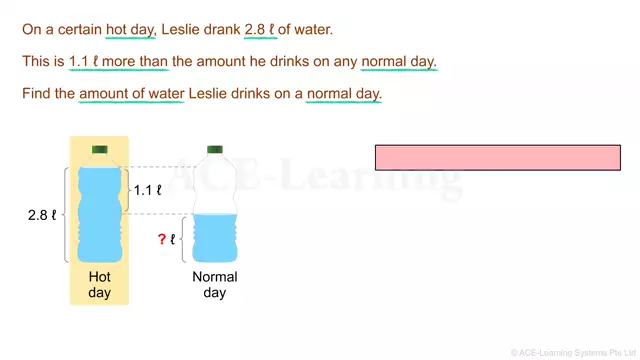640x360 pixels.
Task: Click underlined 'normal day' in third sentence
Action: pos(344,94)
